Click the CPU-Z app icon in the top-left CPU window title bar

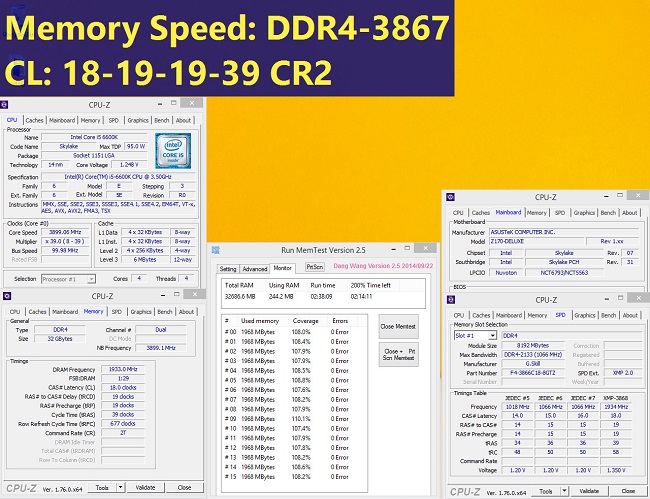coord(4,104)
